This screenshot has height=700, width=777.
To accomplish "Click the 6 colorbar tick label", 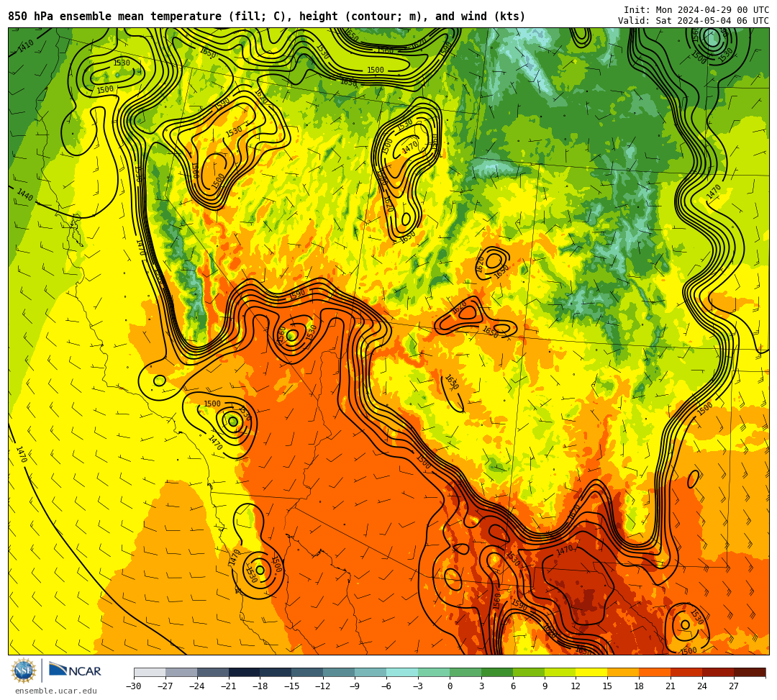I will (x=513, y=686).
